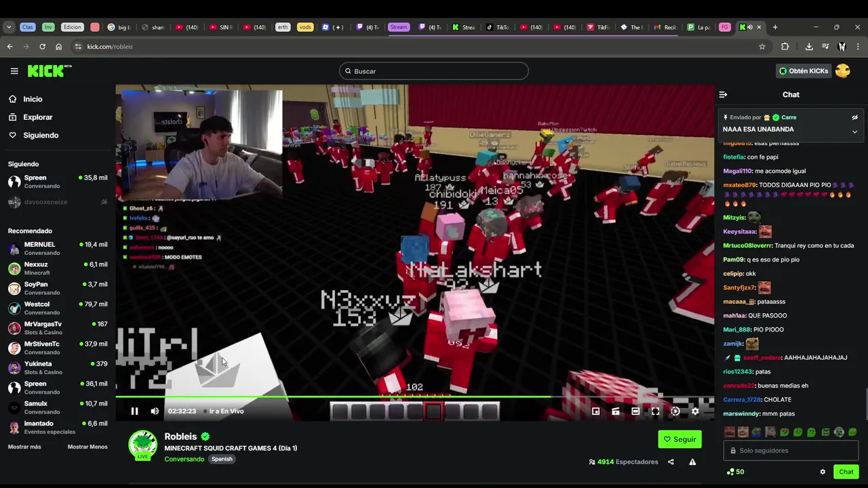
Task: Switch the player to theater mode
Action: click(635, 411)
